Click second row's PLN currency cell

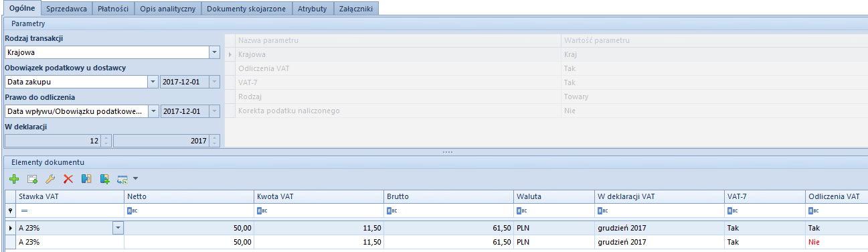554,242
